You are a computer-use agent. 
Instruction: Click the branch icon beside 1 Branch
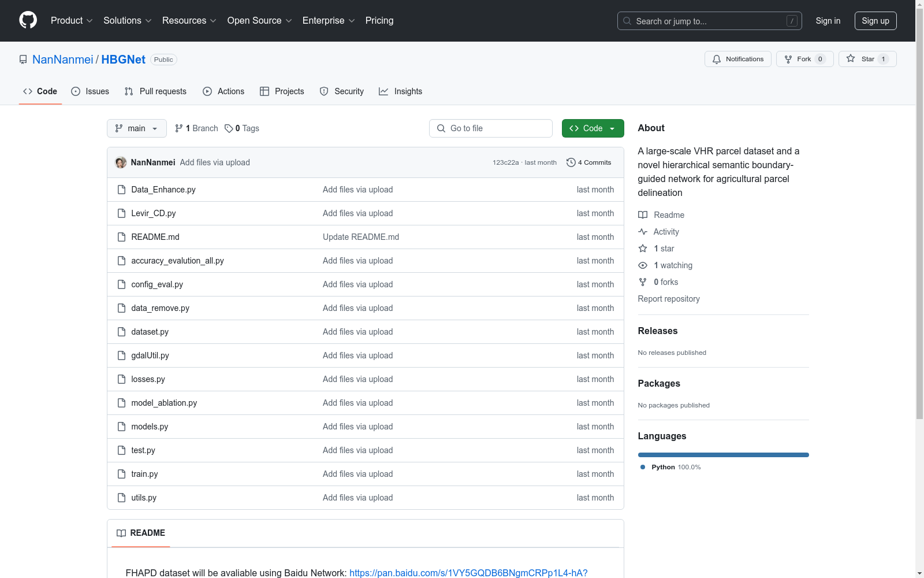(x=179, y=128)
